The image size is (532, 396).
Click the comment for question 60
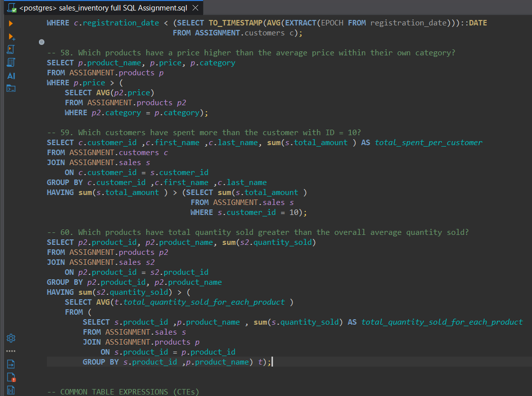pos(258,232)
